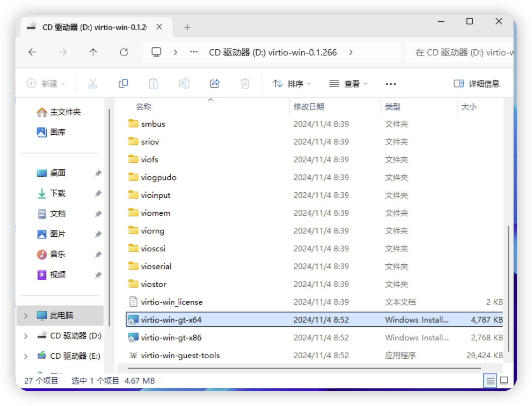
Task: Open the 排序 sort dropdown
Action: [292, 84]
